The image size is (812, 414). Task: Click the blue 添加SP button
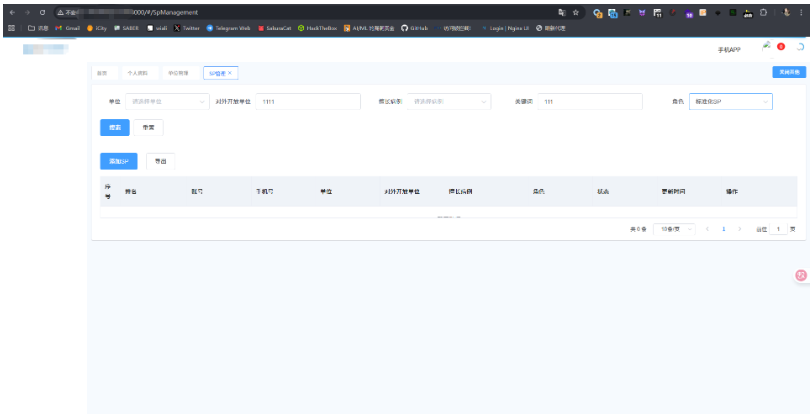(x=119, y=161)
